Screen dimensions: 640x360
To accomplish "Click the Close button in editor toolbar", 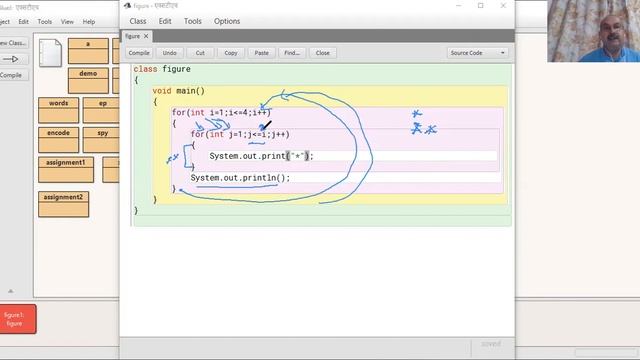I will coord(322,53).
